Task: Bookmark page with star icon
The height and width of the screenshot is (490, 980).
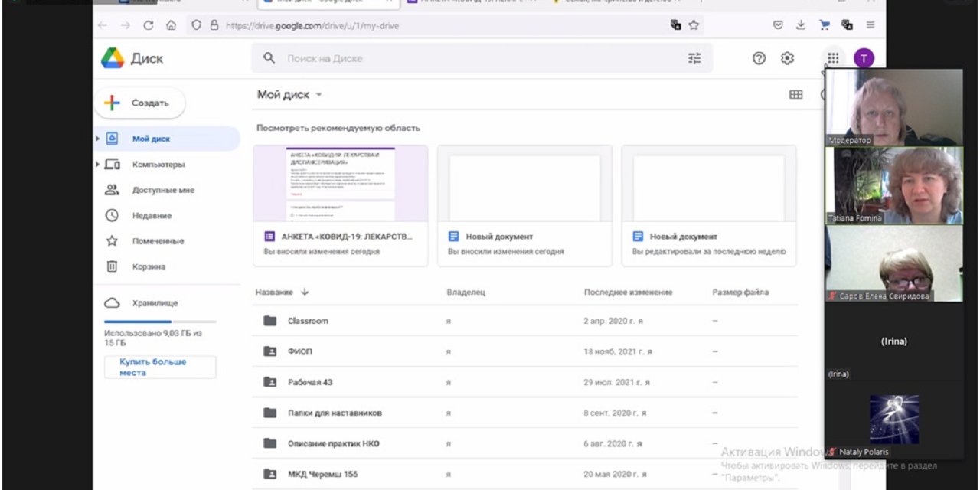Action: point(694,25)
